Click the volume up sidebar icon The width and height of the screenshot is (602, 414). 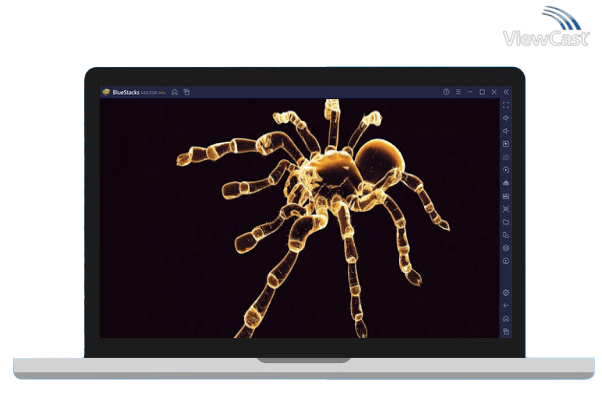coord(506,118)
